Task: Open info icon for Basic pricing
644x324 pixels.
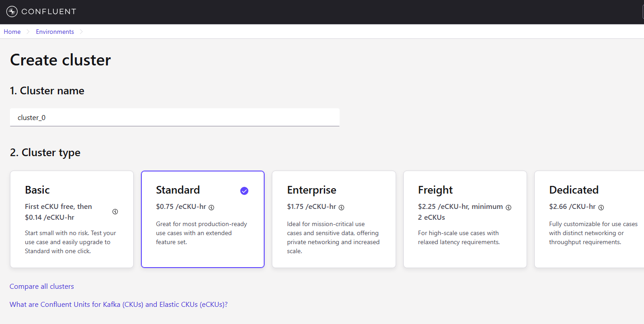Action: (x=115, y=212)
